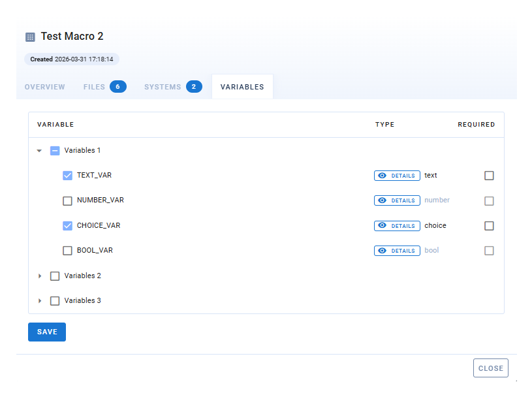The image size is (532, 397).
Task: Uncheck the TEXT_VAR checkbox
Action: point(67,176)
